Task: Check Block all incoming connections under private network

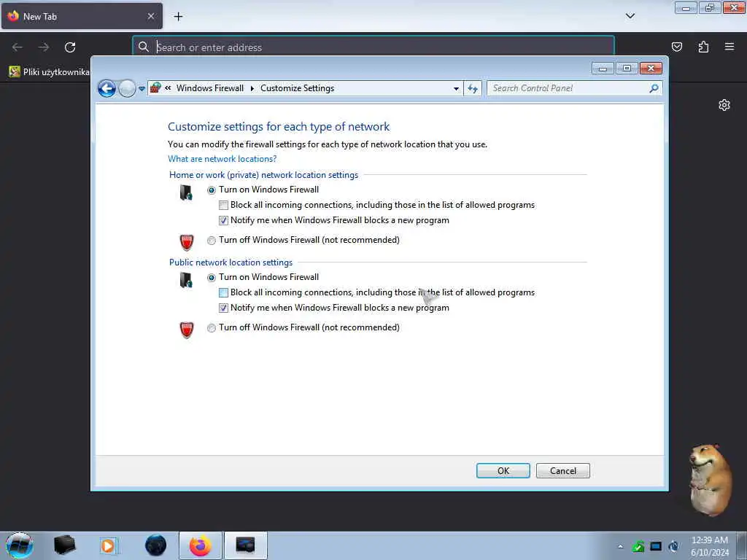Action: 223,205
